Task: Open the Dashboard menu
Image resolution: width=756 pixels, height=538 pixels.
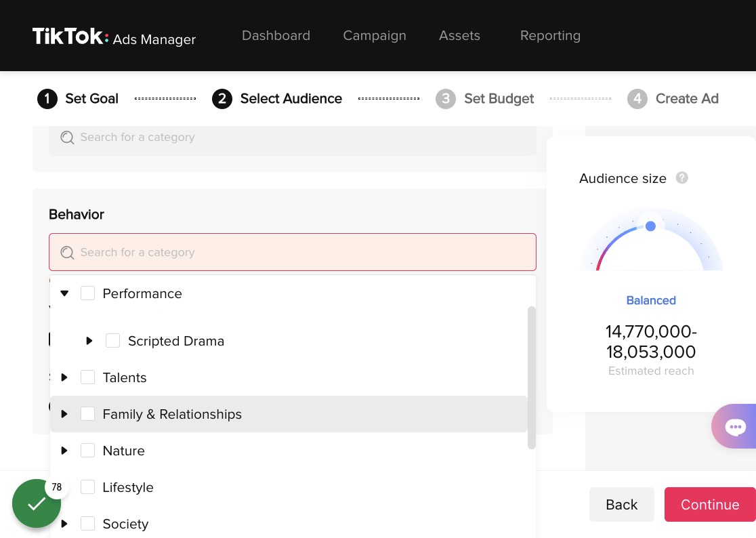Action: point(276,36)
